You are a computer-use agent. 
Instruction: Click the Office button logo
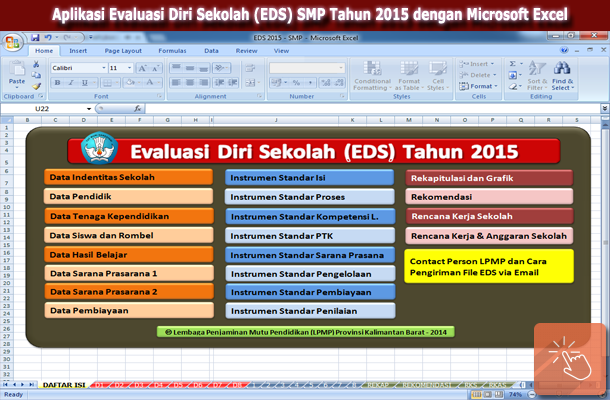12,42
